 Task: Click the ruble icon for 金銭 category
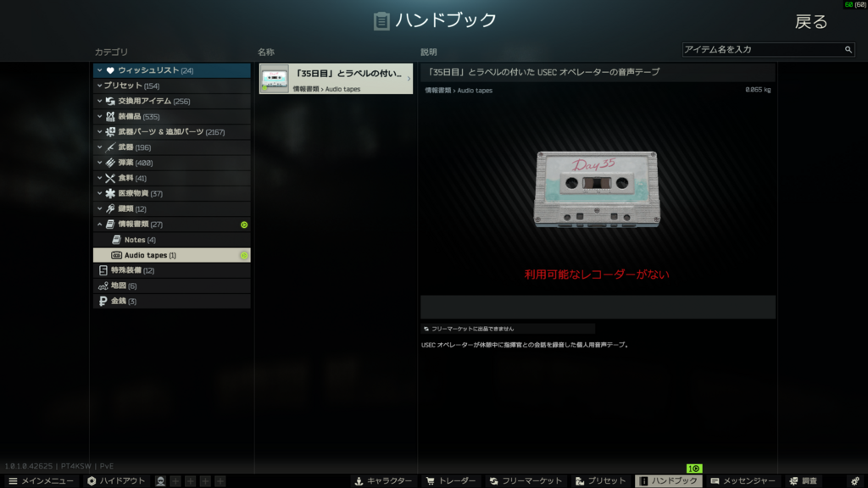(x=103, y=301)
